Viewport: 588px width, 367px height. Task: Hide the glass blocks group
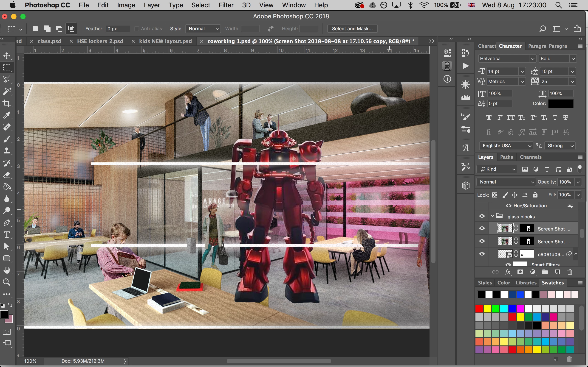pos(482,216)
